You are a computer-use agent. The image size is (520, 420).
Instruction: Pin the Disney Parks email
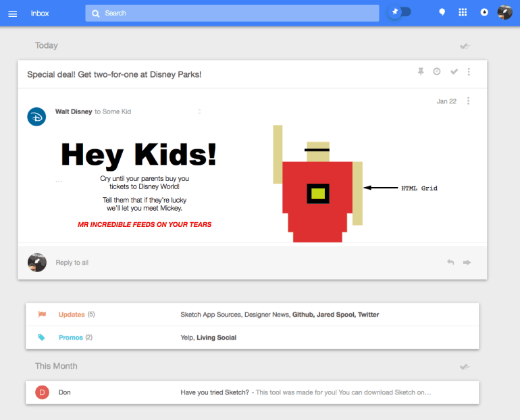(x=421, y=72)
